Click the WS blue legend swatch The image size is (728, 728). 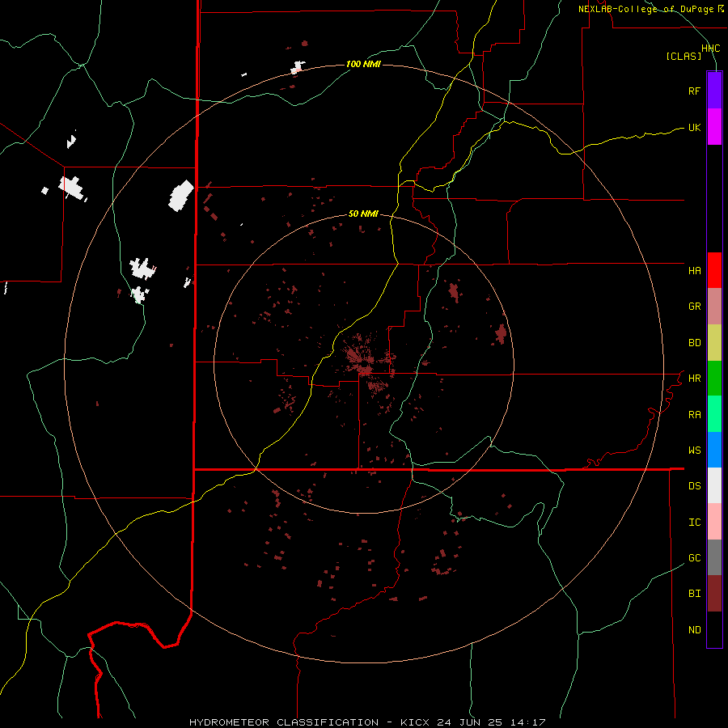pyautogui.click(x=714, y=450)
